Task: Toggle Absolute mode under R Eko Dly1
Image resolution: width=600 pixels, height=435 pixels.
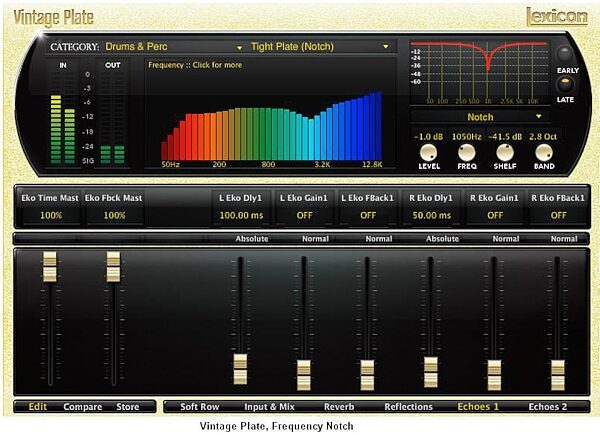Action: pos(442,239)
